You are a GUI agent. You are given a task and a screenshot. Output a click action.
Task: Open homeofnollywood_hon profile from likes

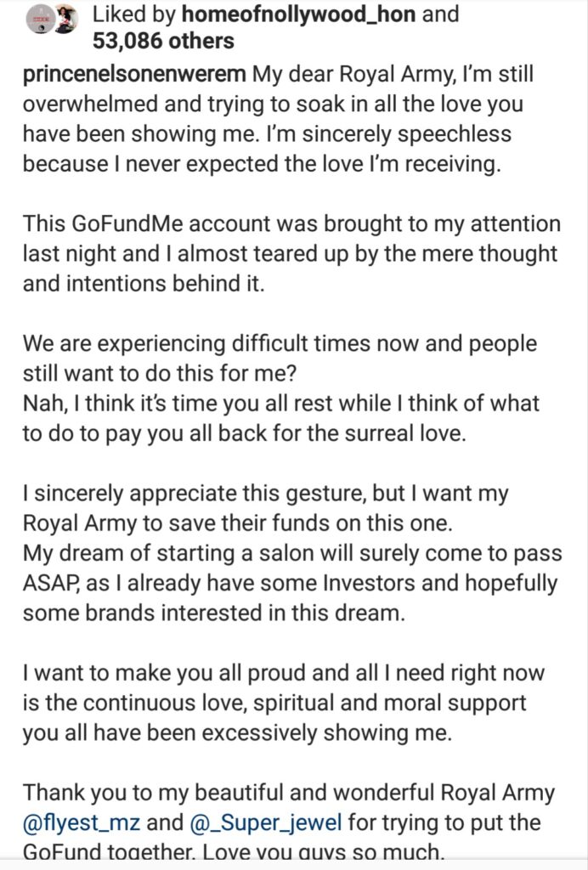point(298,14)
